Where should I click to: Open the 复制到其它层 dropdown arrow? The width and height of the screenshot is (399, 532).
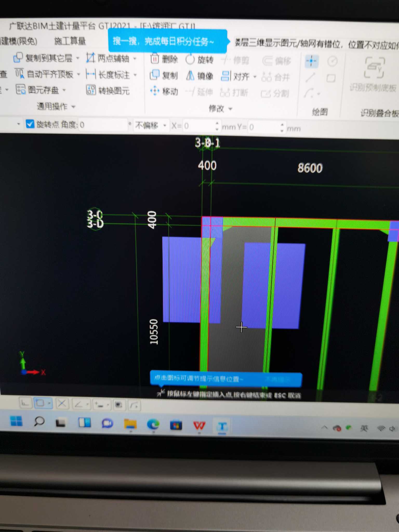click(x=78, y=58)
